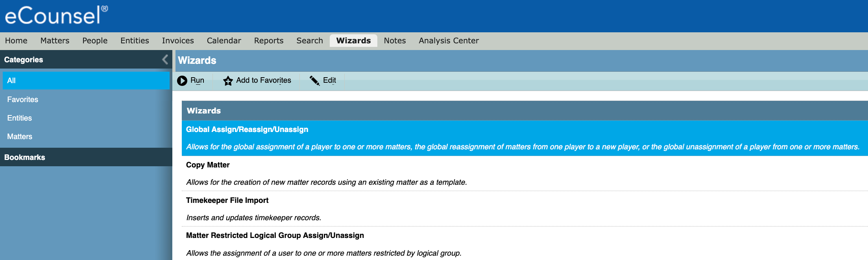Select the Global Assign/Reassign/Unassign wizard
Image resolution: width=868 pixels, height=260 pixels.
[x=247, y=130]
